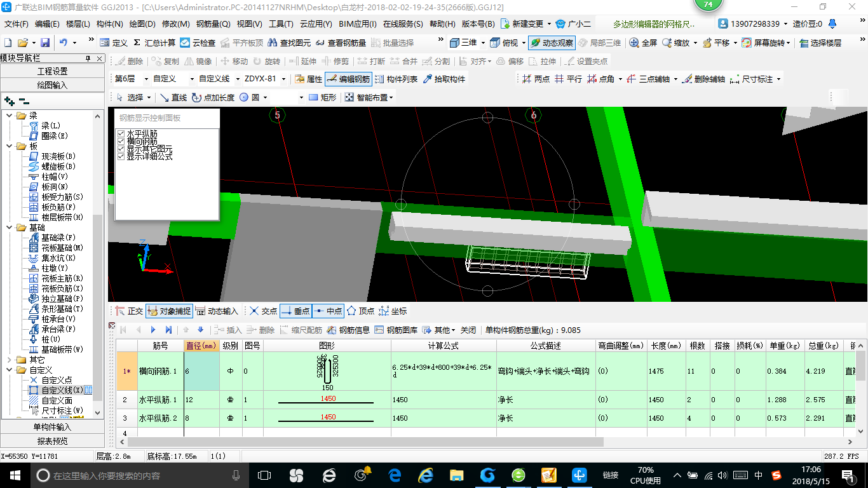The height and width of the screenshot is (488, 868).
Task: Toggle the 横向钢筋 checkbox
Action: click(x=121, y=141)
